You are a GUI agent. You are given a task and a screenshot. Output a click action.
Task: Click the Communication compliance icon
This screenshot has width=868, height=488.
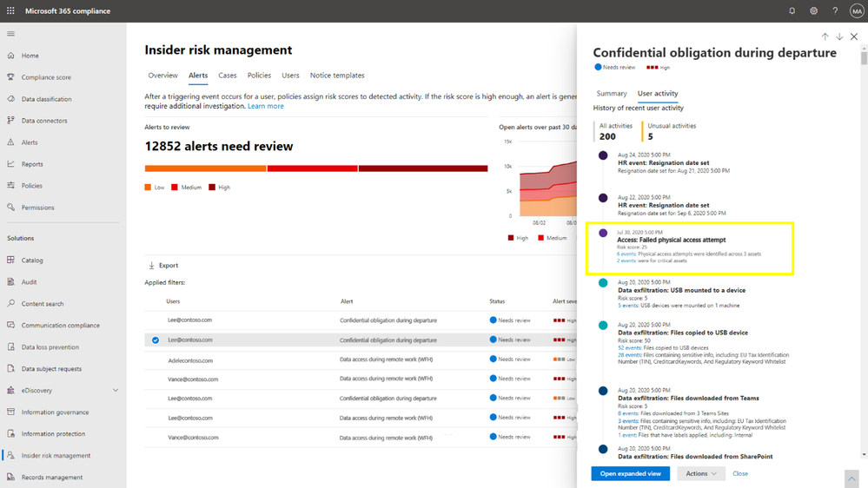pyautogui.click(x=10, y=325)
